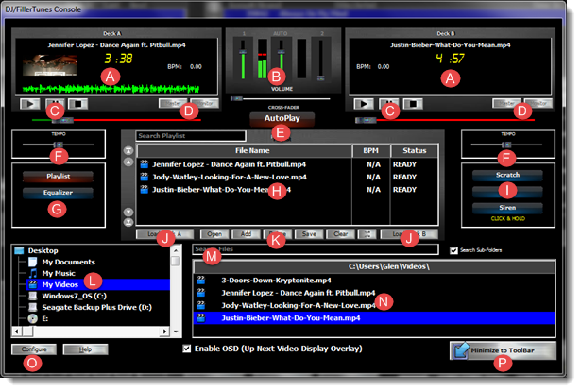Click the Status column header

(x=415, y=151)
